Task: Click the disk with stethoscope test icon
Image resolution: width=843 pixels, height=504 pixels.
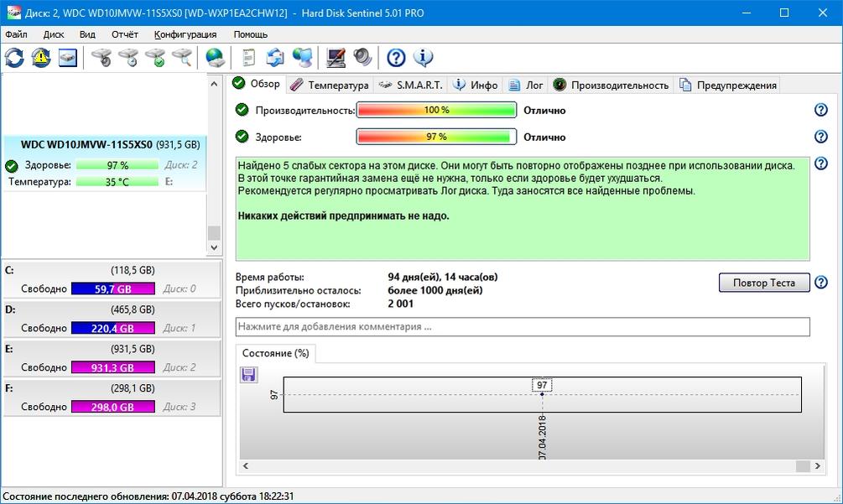Action: tap(101, 58)
